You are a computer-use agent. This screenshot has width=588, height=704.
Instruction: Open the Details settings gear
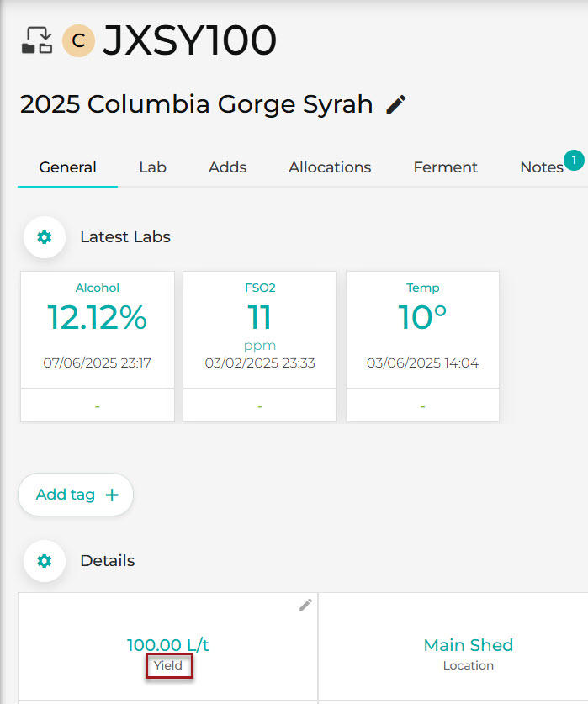44,561
